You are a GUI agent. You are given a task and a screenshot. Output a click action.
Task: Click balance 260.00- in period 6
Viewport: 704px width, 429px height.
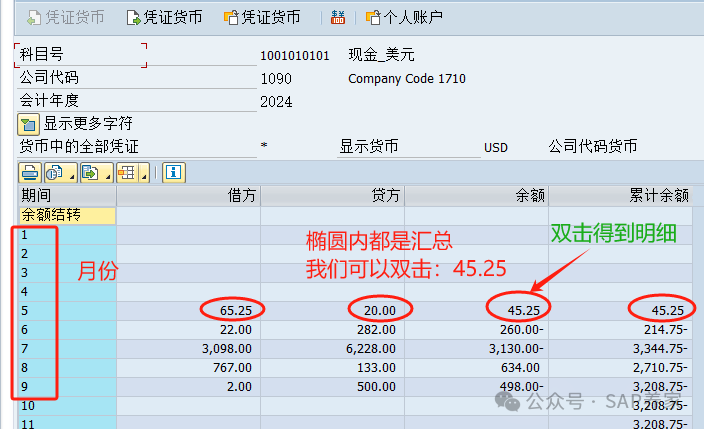point(521,330)
